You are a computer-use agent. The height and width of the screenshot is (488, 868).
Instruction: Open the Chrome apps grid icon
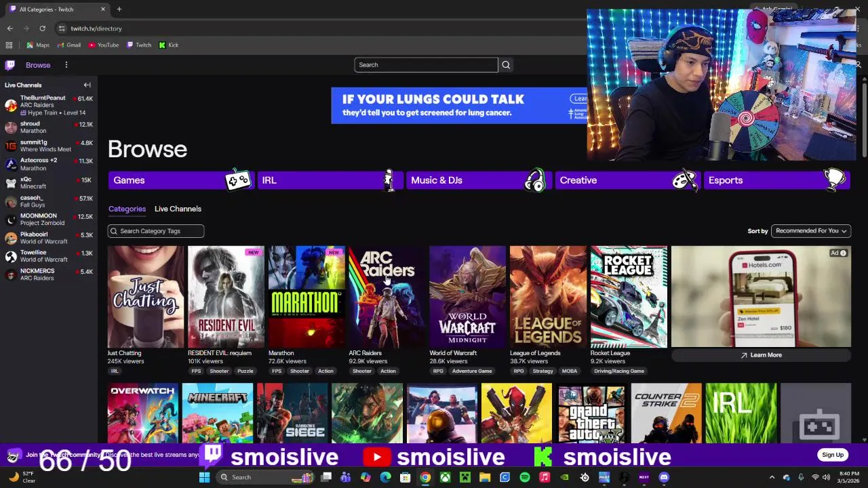(9, 45)
